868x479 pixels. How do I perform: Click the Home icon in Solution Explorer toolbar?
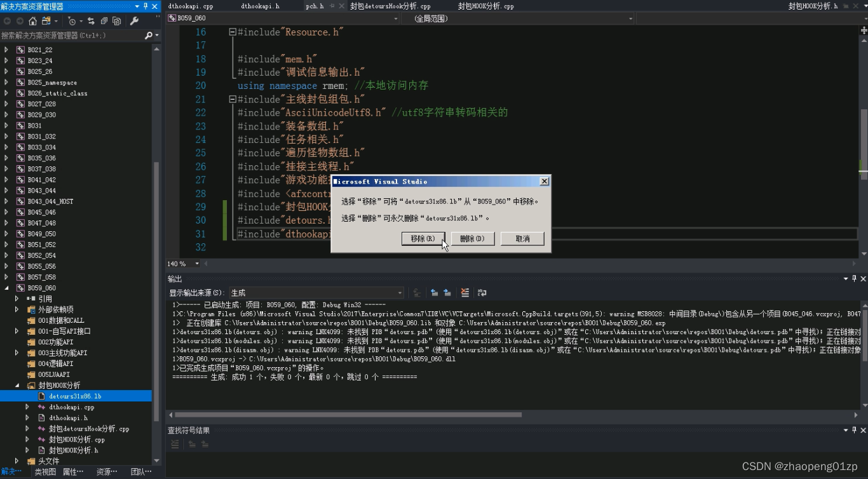(x=32, y=21)
